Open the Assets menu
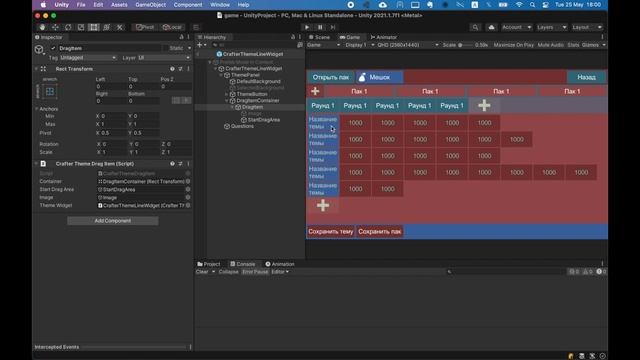 click(x=119, y=5)
